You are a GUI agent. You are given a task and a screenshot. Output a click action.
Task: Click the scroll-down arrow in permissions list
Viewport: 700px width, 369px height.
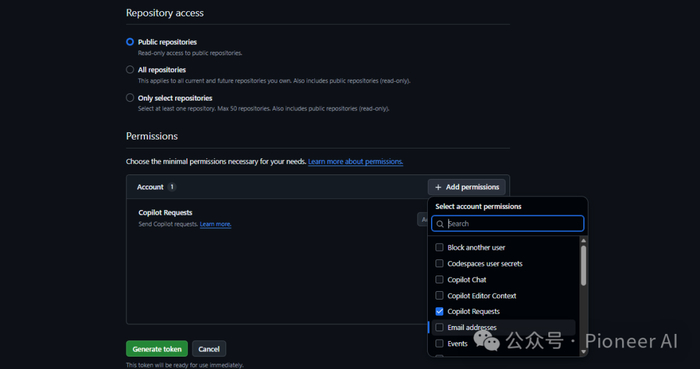coord(583,352)
